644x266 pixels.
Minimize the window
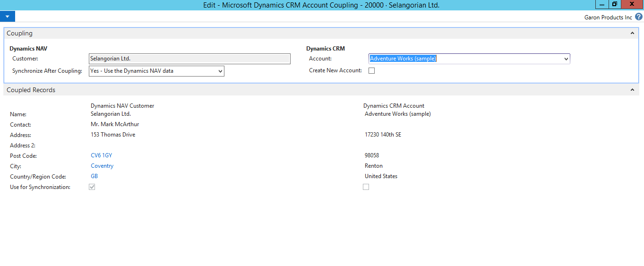[602, 4]
